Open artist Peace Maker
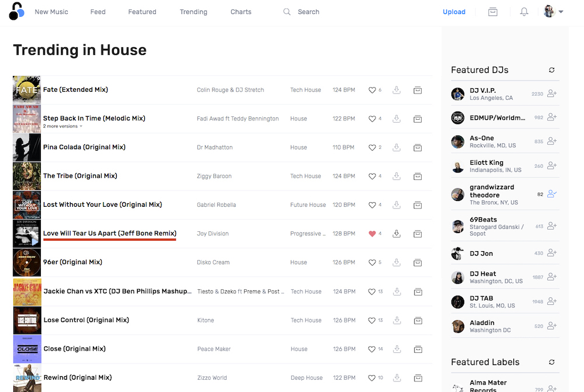Image resolution: width=584 pixels, height=392 pixels. pos(214,349)
